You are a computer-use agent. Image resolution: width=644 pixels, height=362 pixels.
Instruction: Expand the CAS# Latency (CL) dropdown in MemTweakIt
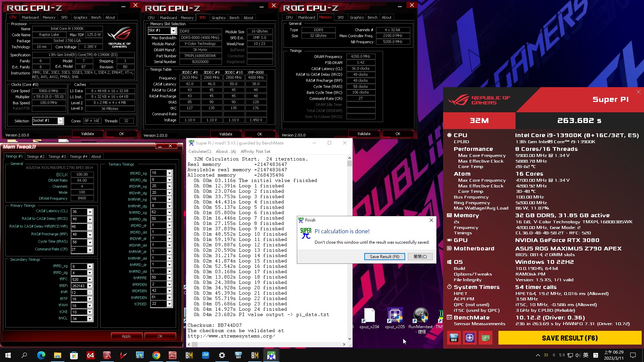click(x=90, y=212)
